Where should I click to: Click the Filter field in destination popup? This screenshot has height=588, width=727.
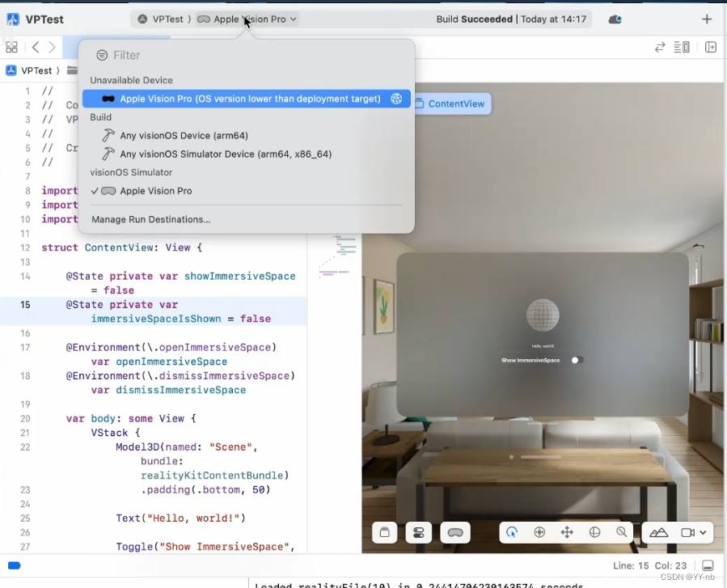[246, 55]
